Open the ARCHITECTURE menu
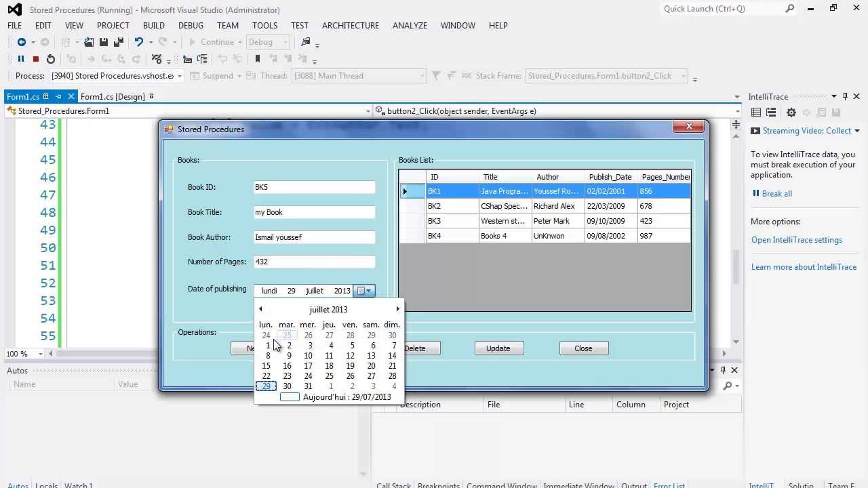 pyautogui.click(x=351, y=25)
